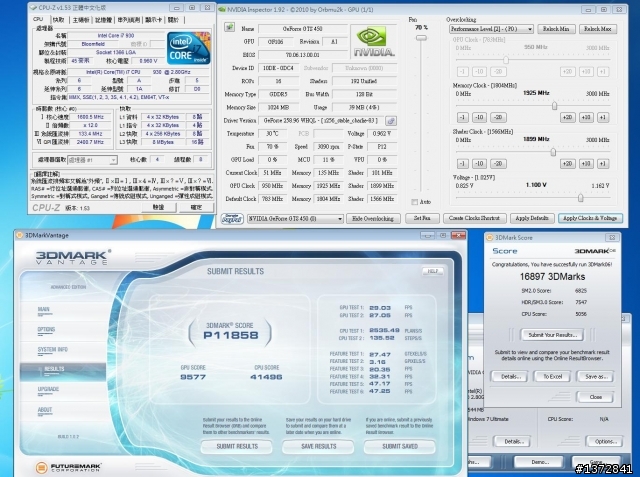Screen dimensions: 640x477
Task: Open the CPU-Z processor selection dropdown
Action: 93,160
